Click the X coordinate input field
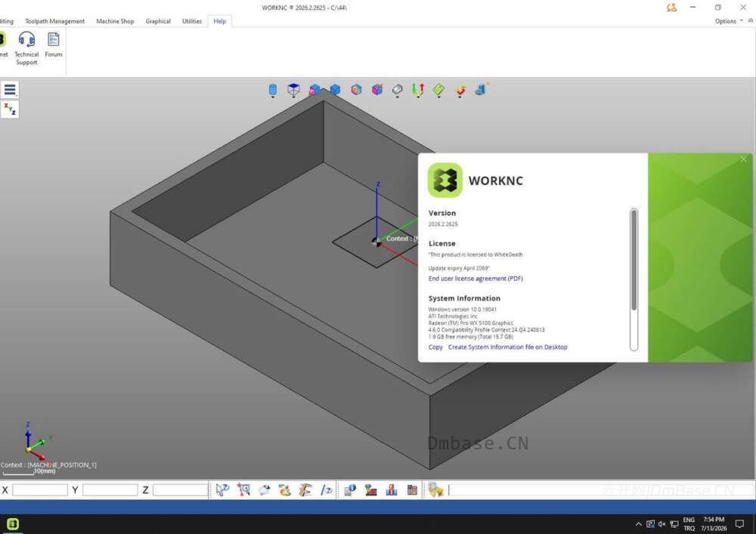Viewport: 756px width, 534px height. 40,490
